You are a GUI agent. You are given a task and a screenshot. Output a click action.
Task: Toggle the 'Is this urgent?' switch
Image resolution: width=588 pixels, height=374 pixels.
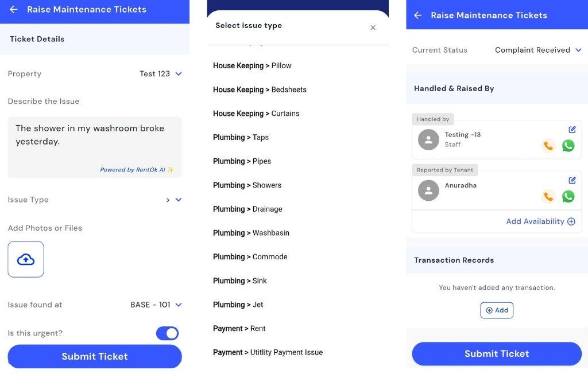tap(167, 333)
